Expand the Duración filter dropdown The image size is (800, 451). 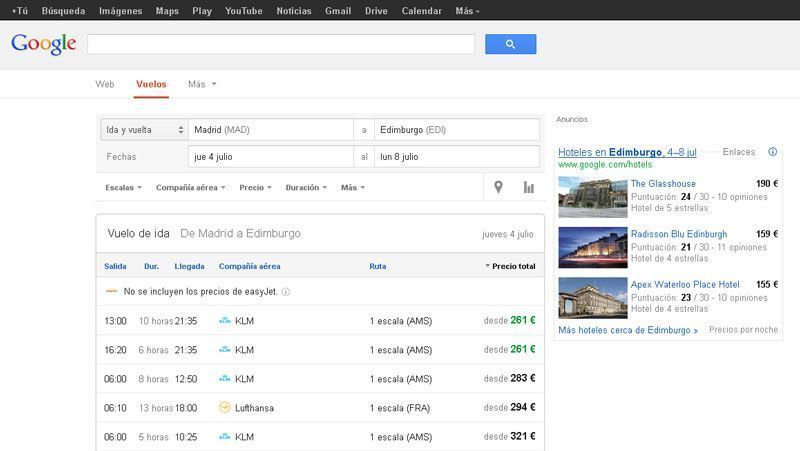306,188
